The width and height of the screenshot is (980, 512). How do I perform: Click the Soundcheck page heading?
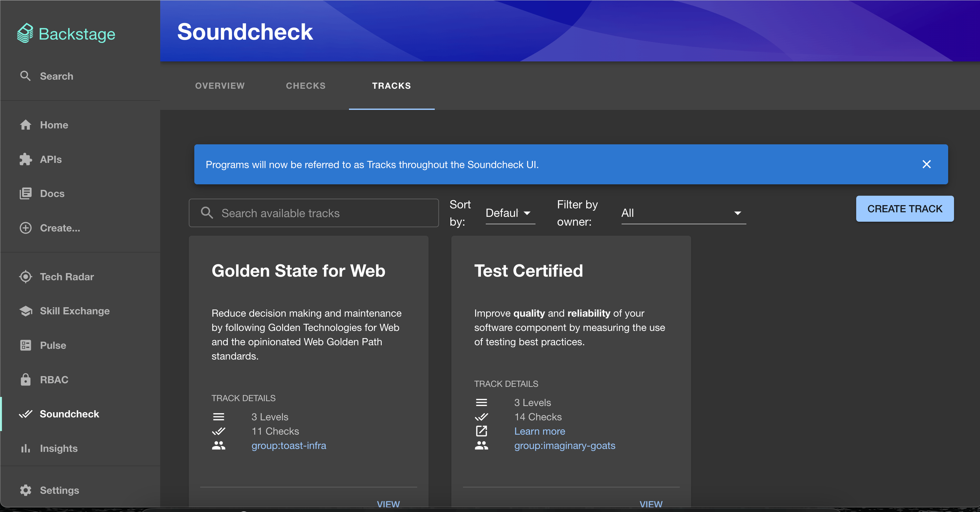tap(245, 31)
